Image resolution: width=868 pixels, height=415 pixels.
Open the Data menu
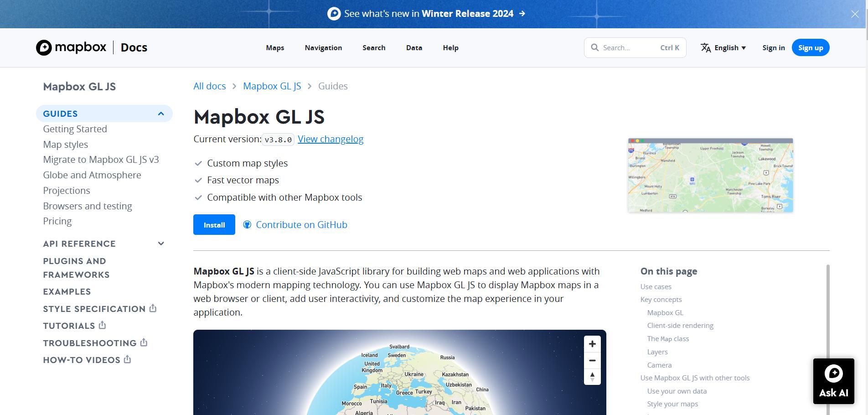click(414, 47)
